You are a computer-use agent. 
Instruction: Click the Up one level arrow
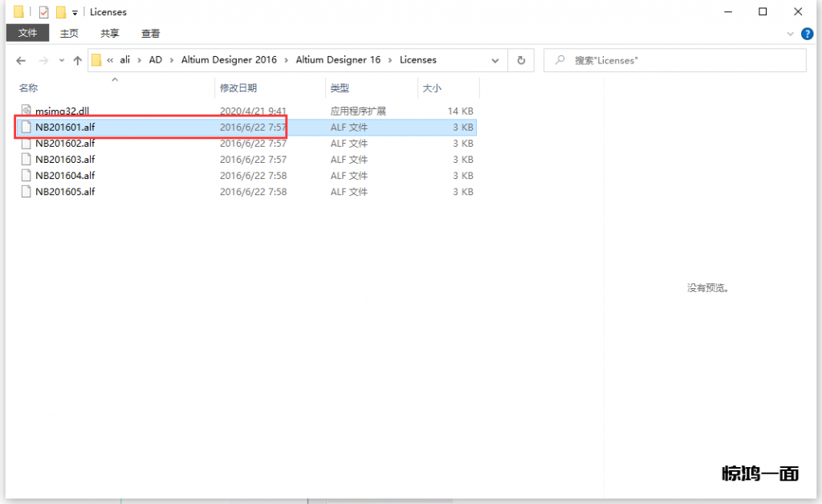pos(78,60)
